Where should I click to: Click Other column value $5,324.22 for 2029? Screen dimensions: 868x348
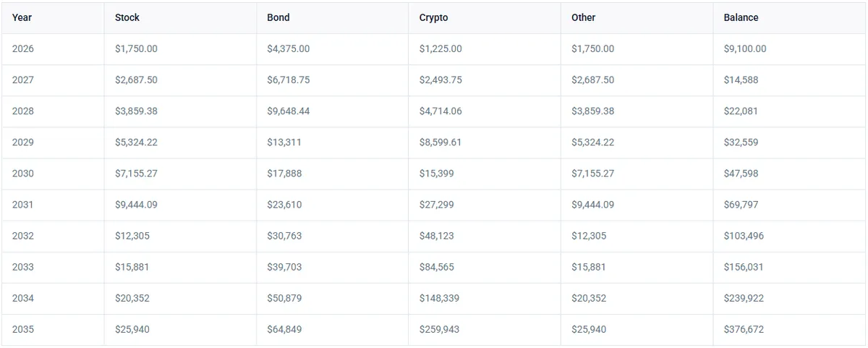tap(592, 142)
